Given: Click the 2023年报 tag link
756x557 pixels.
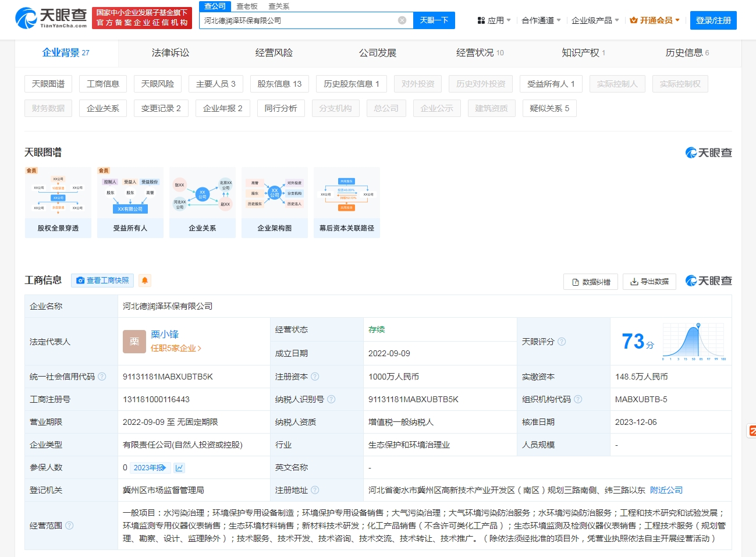Looking at the screenshot, I should tap(150, 468).
